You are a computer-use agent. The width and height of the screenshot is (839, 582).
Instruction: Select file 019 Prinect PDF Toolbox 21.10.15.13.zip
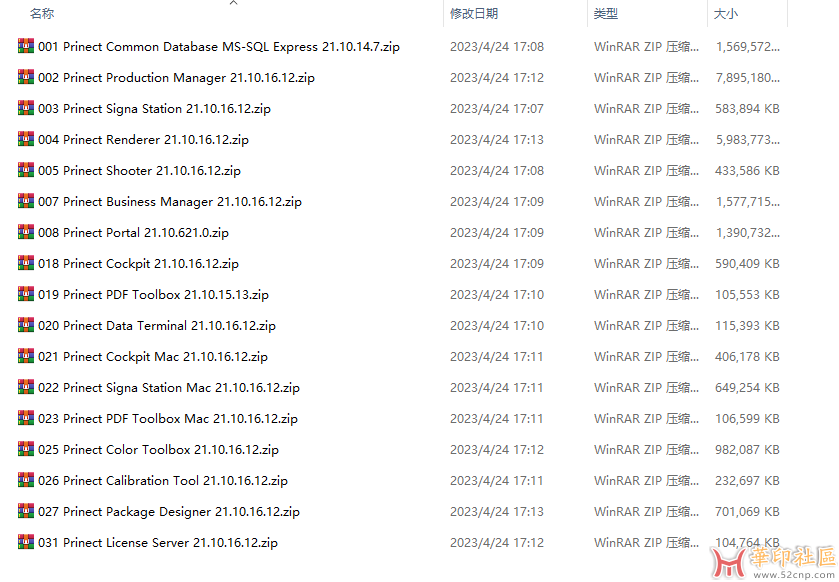tap(153, 295)
